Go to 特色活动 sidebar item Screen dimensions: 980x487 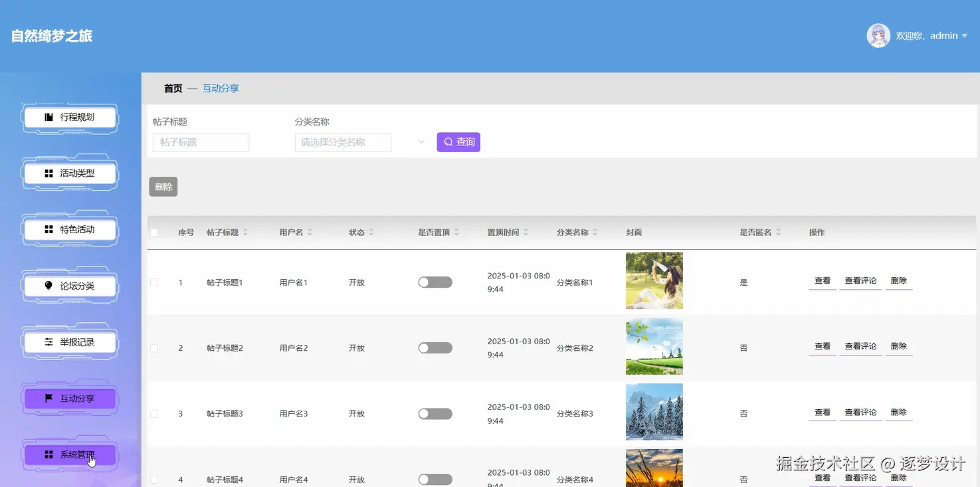point(70,230)
